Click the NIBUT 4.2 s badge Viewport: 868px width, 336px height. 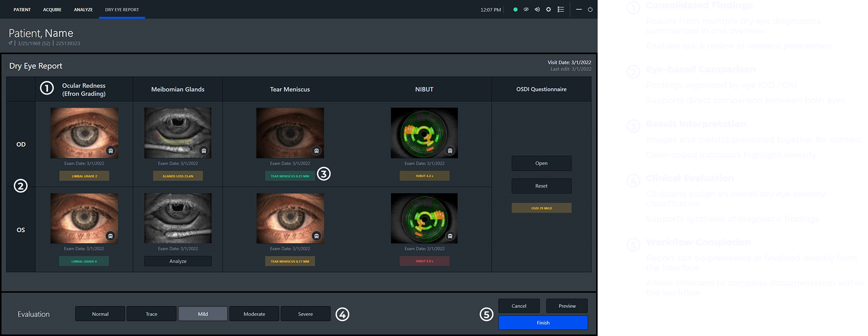click(x=424, y=176)
